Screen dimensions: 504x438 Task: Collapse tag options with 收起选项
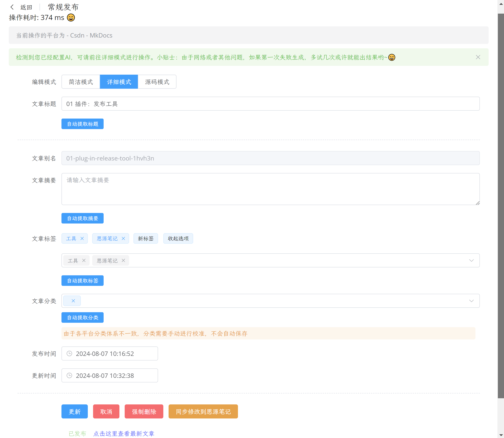(178, 238)
